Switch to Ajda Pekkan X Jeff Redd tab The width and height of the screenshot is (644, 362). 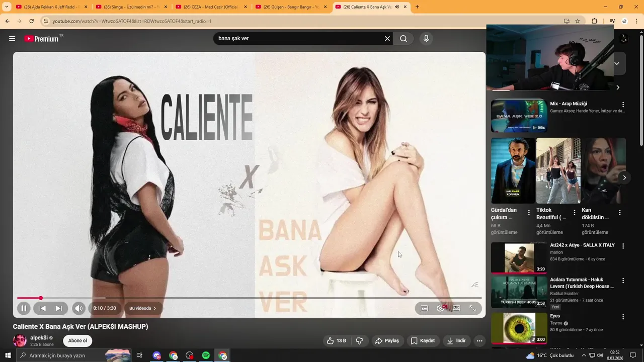pyautogui.click(x=51, y=7)
